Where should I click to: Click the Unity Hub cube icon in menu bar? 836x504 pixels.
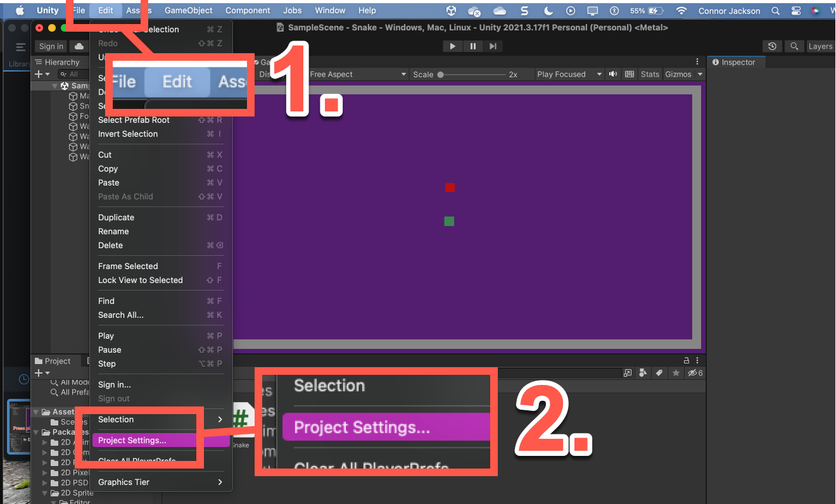point(451,11)
